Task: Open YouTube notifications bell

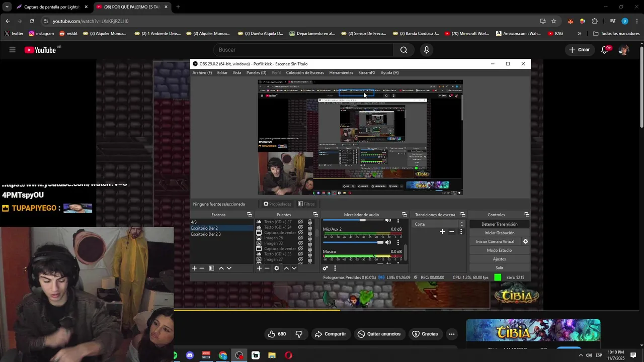Action: tap(605, 50)
